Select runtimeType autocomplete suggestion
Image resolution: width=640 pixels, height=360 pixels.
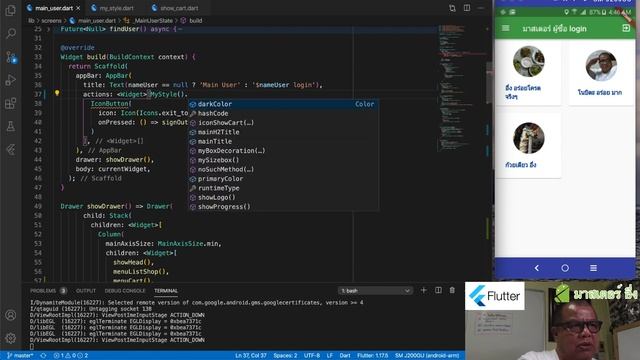[283, 188]
